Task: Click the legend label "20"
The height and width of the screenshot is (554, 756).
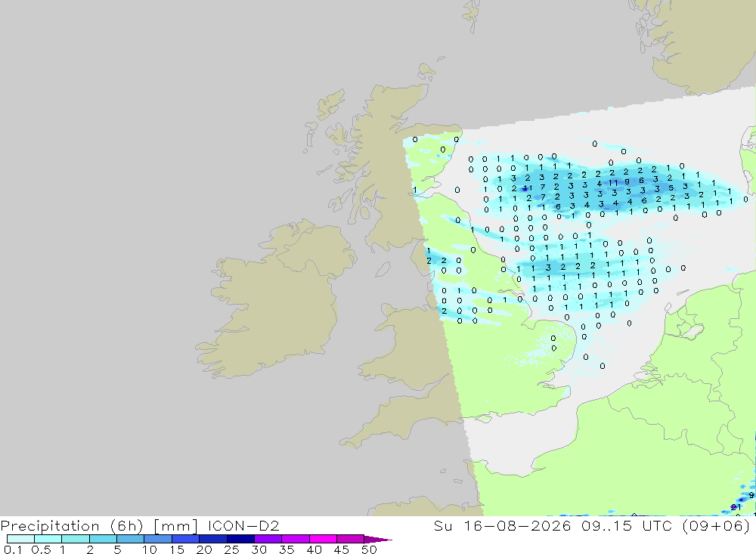Action: tap(204, 549)
